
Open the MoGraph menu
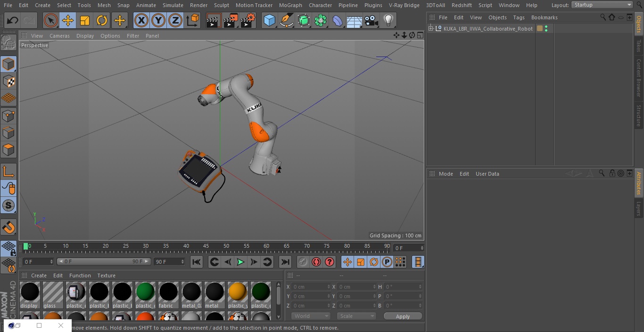pyautogui.click(x=290, y=5)
